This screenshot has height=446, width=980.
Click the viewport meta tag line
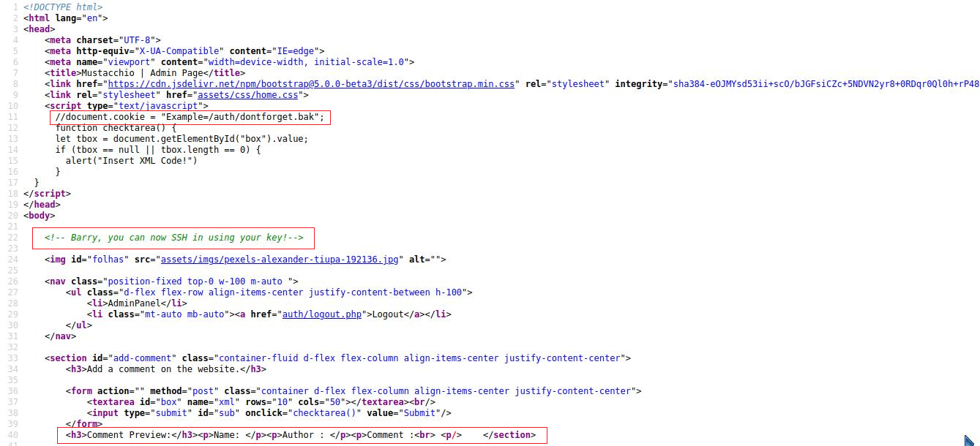(229, 62)
